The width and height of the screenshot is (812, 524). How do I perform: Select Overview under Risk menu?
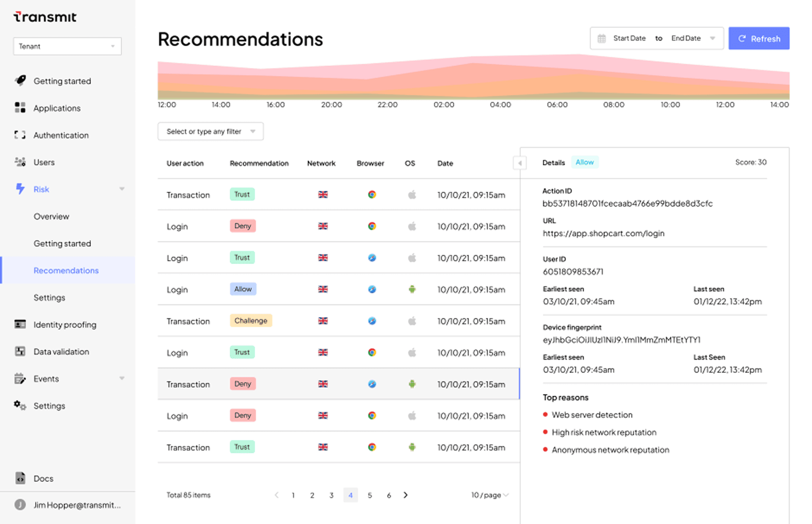[51, 217]
